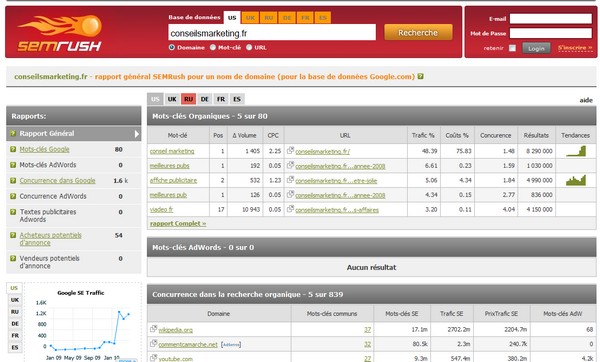600x362 pixels.
Task: Select the Mot-clé radio button
Action: pyautogui.click(x=213, y=47)
